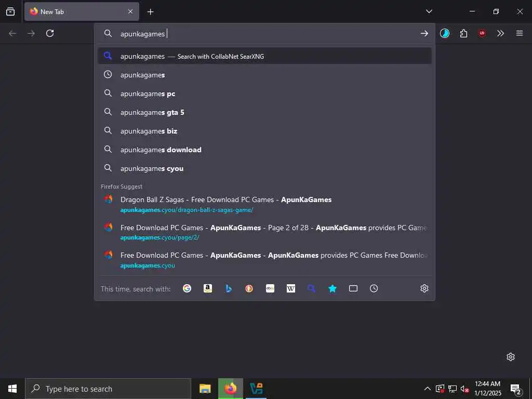Open the clock showing 12:44 AM
The height and width of the screenshot is (399, 532).
[x=487, y=389]
